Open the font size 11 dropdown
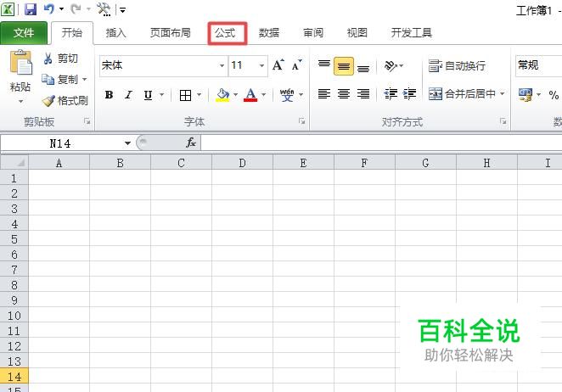This screenshot has width=562, height=392. click(262, 65)
